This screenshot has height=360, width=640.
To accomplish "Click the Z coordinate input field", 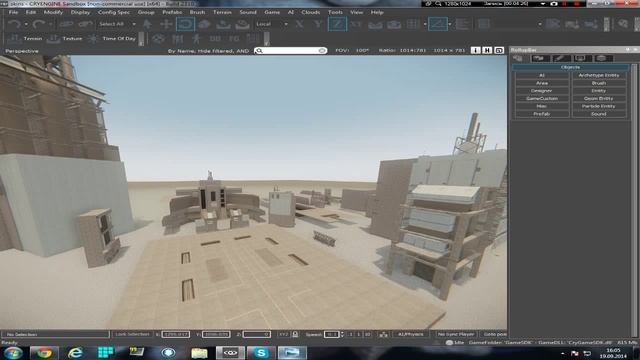I will [257, 334].
